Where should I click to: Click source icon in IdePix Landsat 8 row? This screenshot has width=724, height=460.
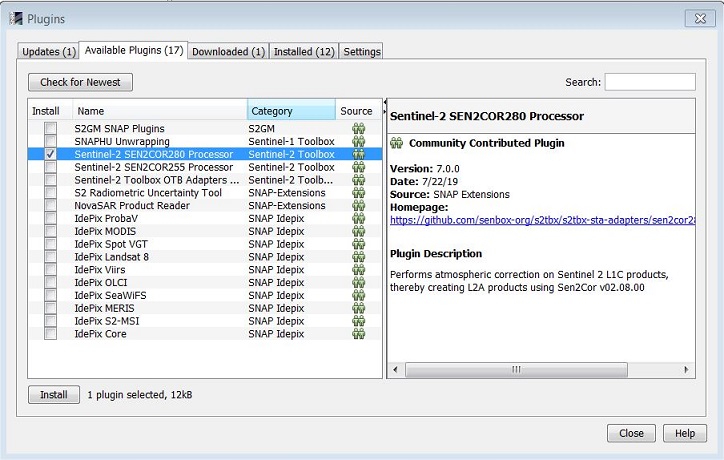click(358, 257)
